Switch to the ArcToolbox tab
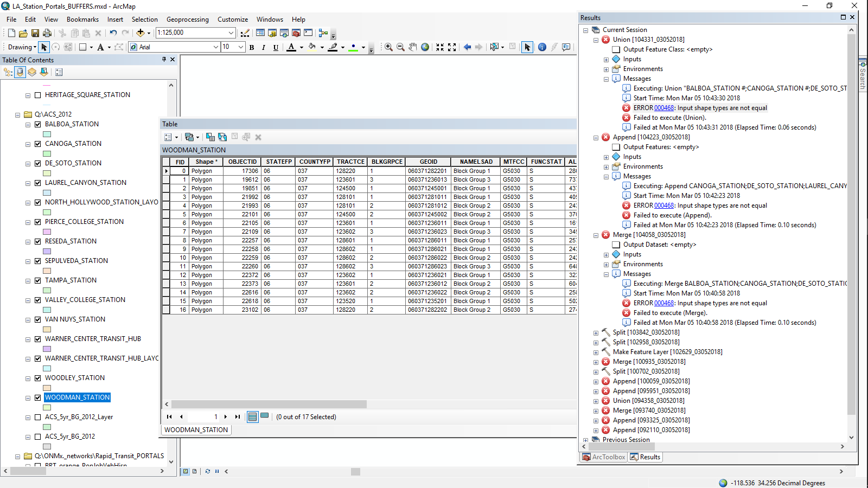Screen dimensions: 868x488 tap(603, 457)
